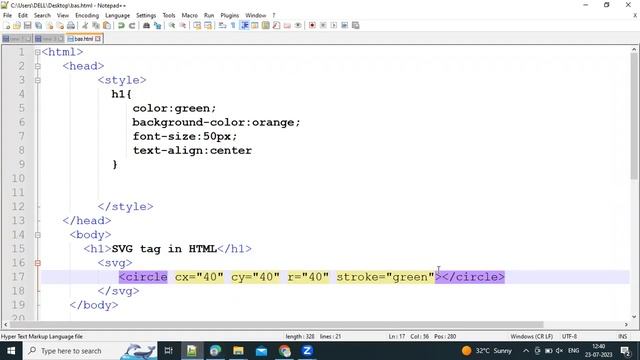This screenshot has width=640, height=360.
Task: Open Find using the binoculars icon
Action: coord(146,25)
